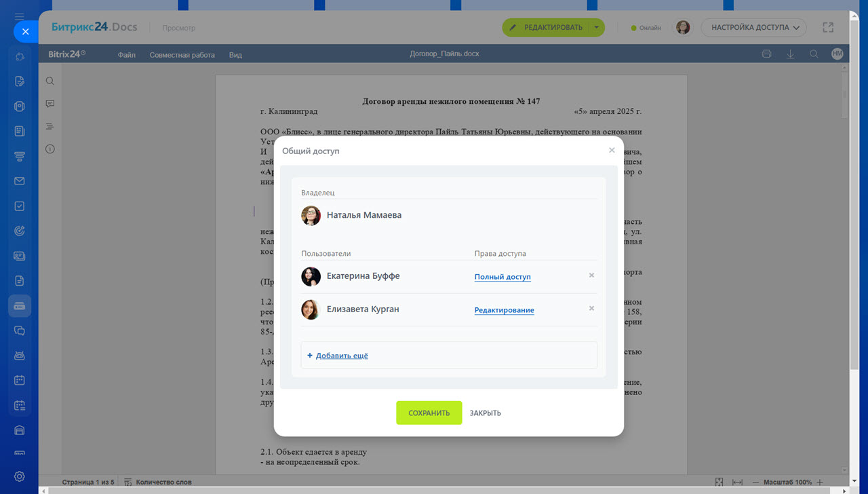
Task: Open the Совместная работа menu
Action: point(182,55)
